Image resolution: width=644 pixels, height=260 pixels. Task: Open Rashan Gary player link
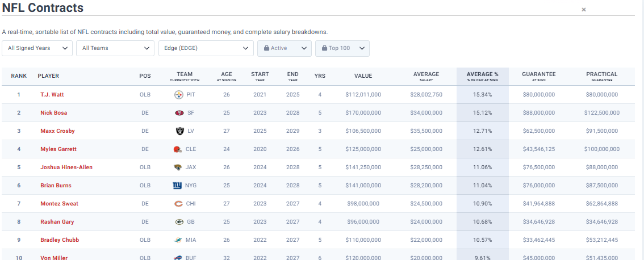[58, 222]
